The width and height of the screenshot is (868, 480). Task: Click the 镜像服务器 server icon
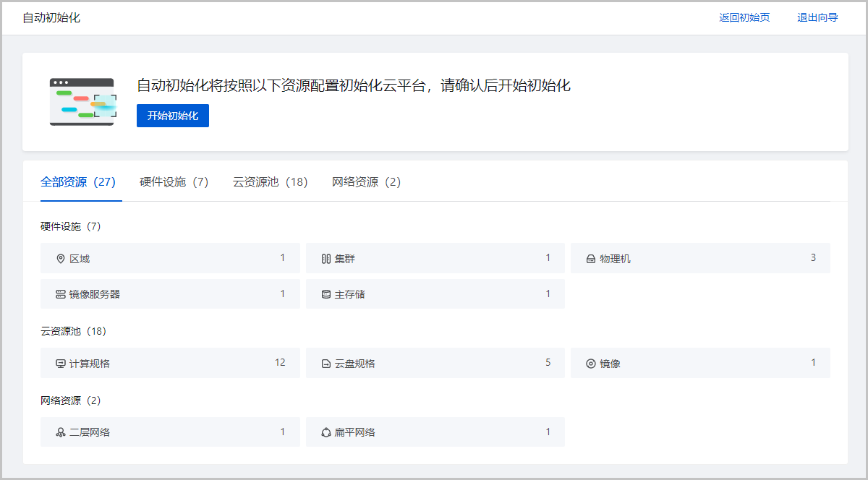click(61, 294)
